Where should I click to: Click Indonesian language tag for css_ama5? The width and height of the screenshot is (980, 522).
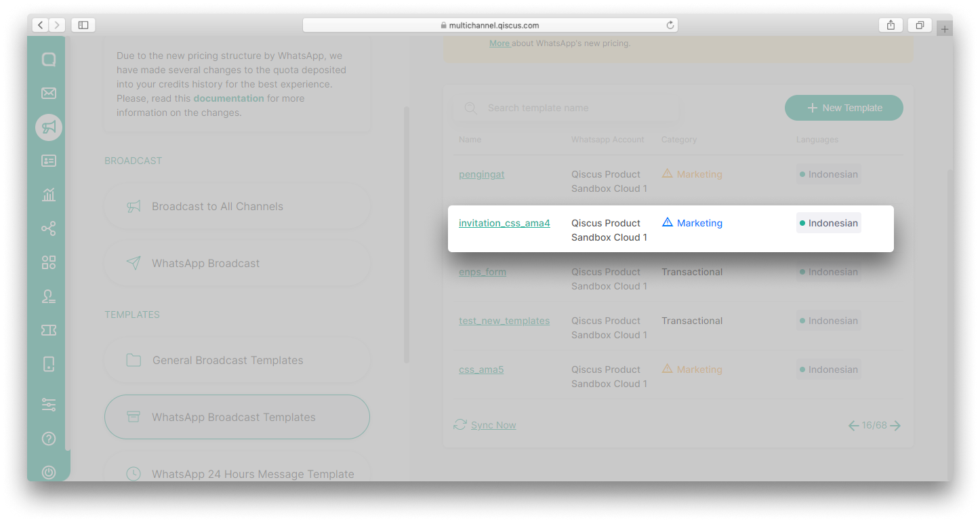[x=829, y=369]
